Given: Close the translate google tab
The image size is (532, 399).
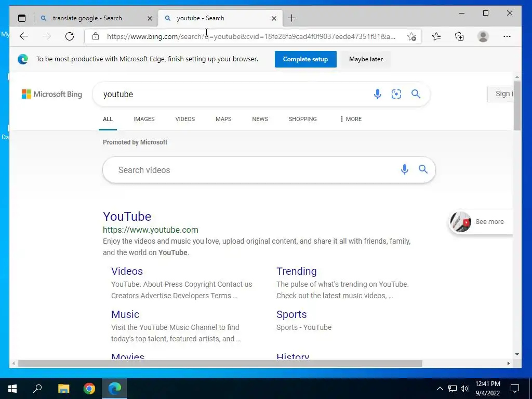Looking at the screenshot, I should click(x=150, y=18).
